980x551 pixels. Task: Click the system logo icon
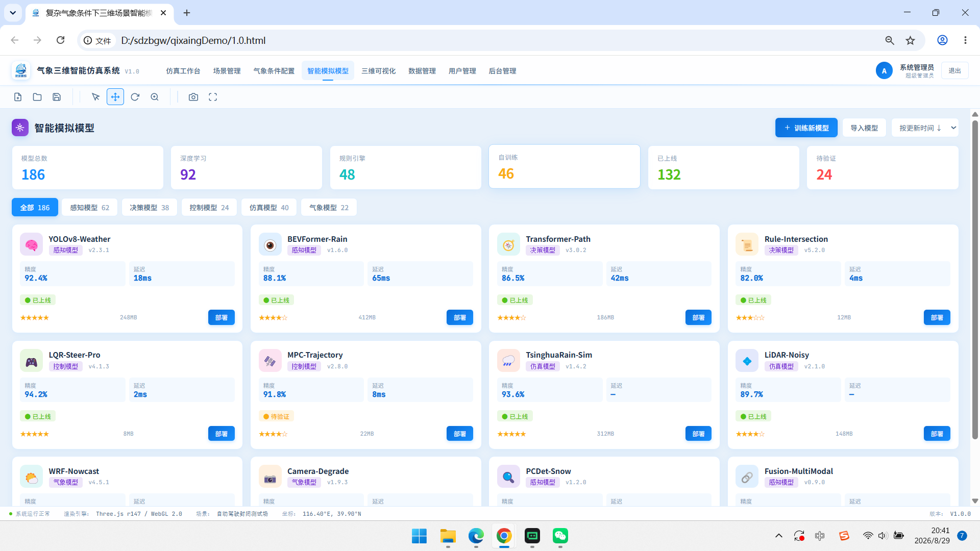[21, 70]
